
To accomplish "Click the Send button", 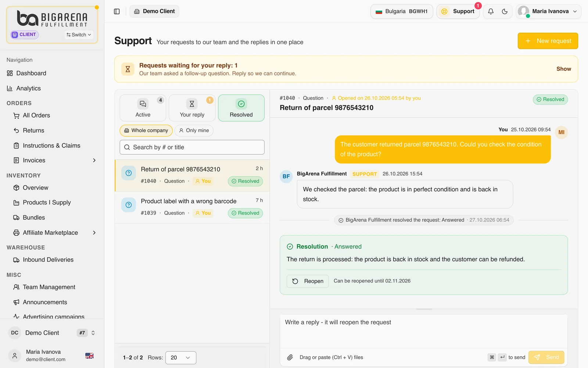I will (x=546, y=357).
